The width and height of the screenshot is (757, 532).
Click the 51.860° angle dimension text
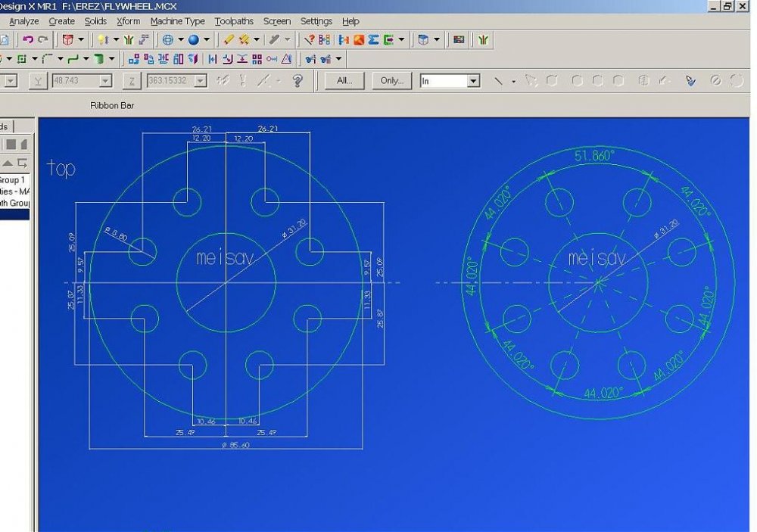coord(594,155)
